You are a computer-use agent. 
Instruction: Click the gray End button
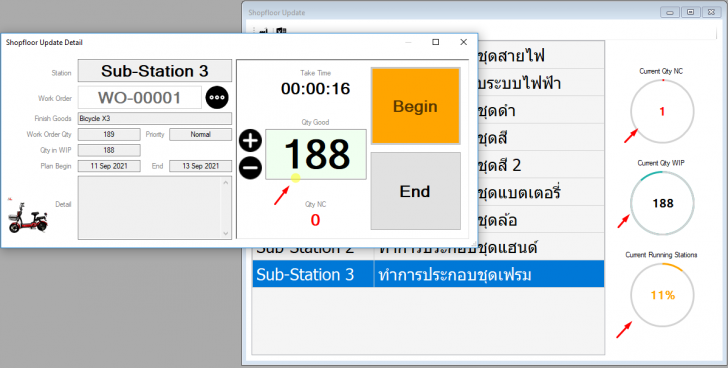(416, 191)
